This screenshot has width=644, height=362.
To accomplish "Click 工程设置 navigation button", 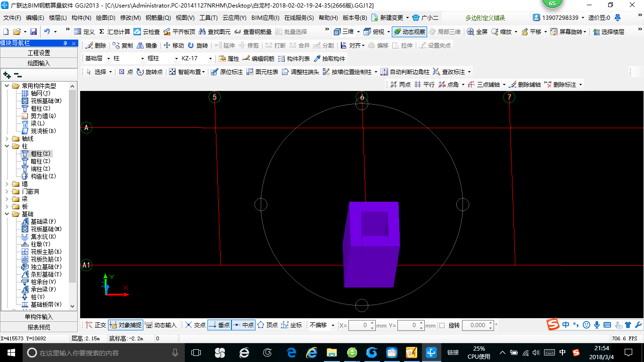I will coord(39,53).
